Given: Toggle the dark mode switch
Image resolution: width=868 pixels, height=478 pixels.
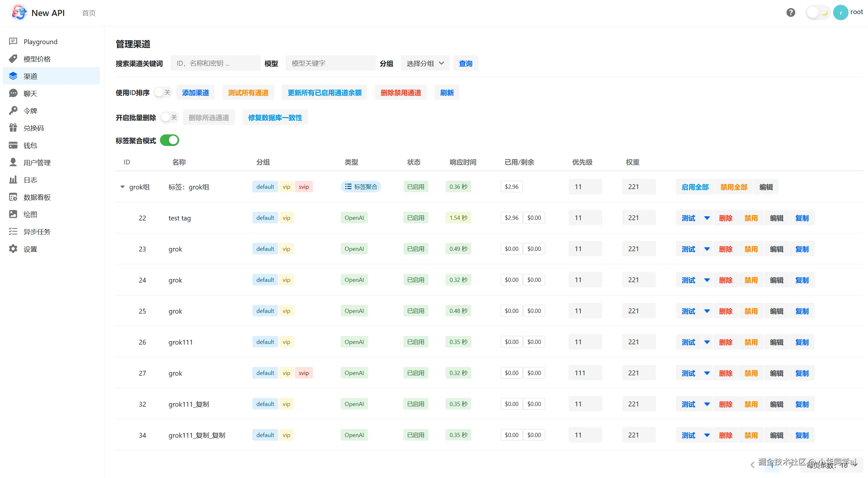Looking at the screenshot, I should click(x=817, y=12).
